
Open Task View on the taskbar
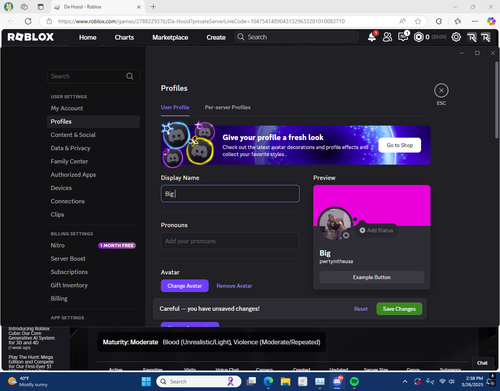(251, 381)
